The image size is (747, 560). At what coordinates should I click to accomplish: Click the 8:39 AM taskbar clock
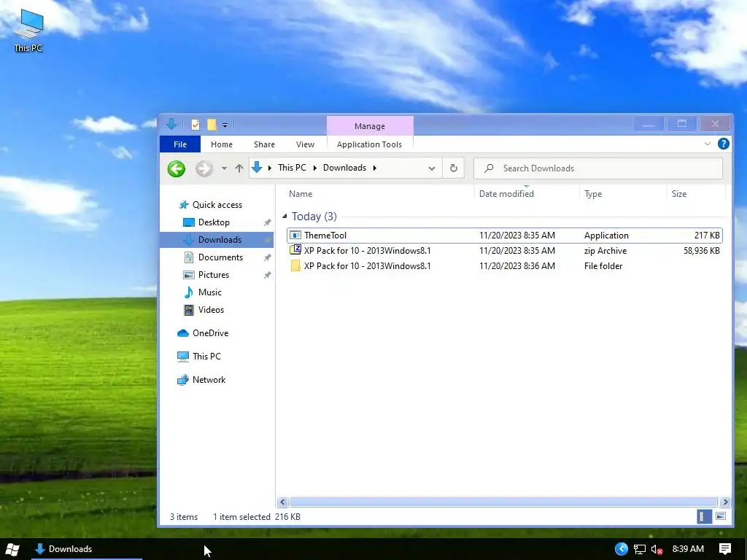pos(688,549)
